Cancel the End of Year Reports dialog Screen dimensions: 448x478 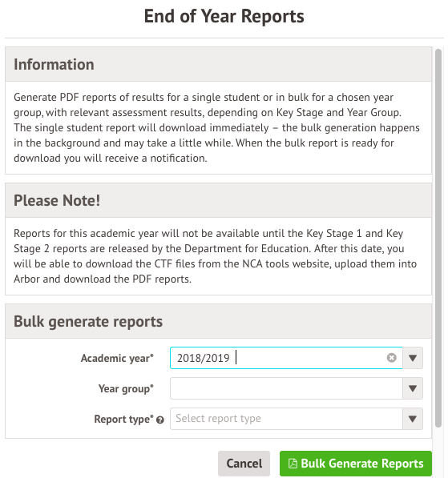point(244,464)
